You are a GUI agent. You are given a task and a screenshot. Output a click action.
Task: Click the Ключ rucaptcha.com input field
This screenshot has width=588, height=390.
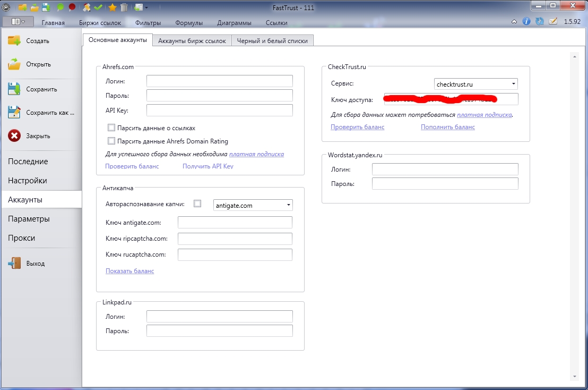point(235,255)
